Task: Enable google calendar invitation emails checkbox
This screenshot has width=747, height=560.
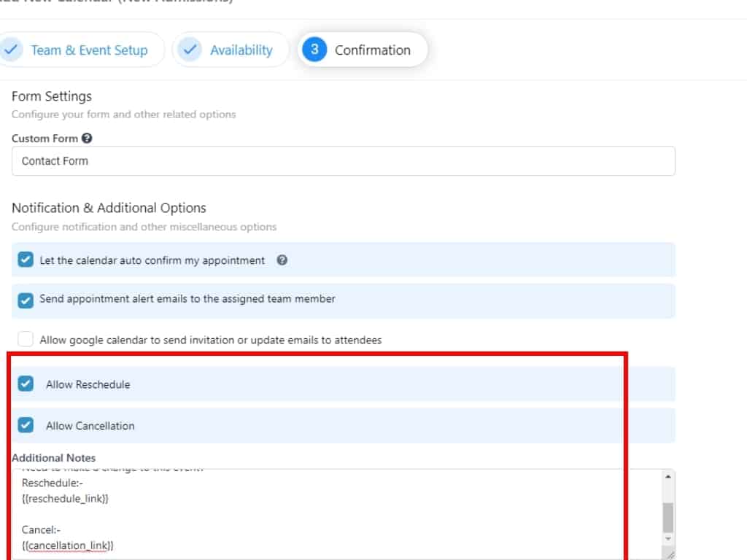Action: (x=26, y=339)
